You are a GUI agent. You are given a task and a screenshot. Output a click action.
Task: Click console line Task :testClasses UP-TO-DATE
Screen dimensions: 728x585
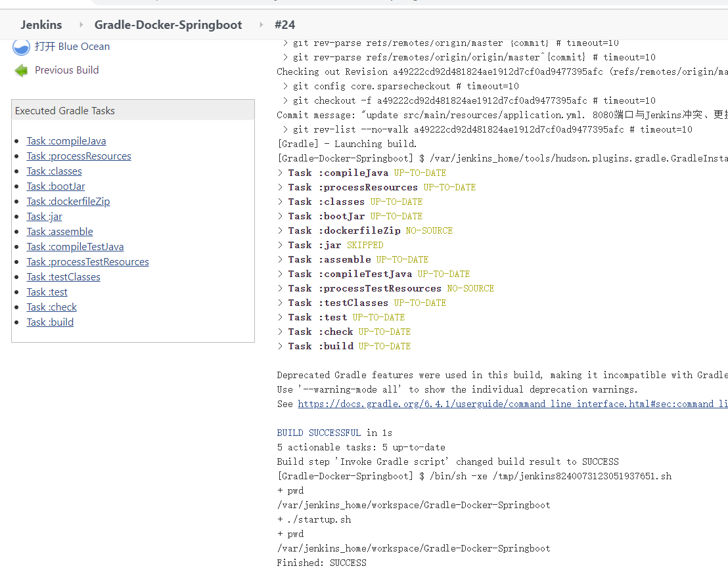[x=361, y=303]
